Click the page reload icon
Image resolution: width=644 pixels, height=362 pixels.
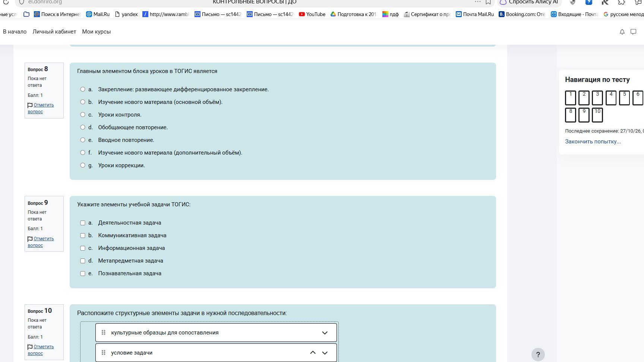(6, 2)
